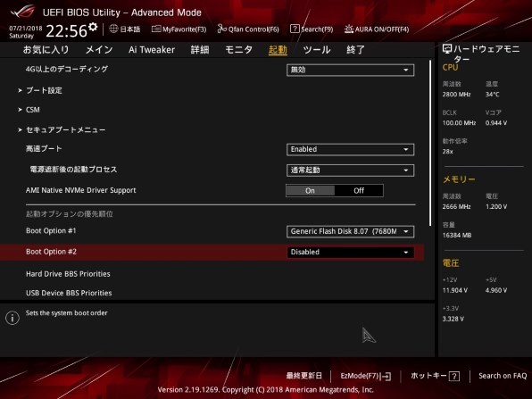532x399 pixels.
Task: Click the 07/21/2018 date text
Action: (x=26, y=29)
